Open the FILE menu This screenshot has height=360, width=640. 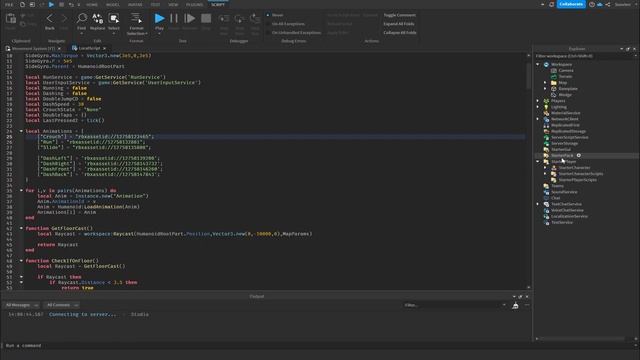[9, 4]
